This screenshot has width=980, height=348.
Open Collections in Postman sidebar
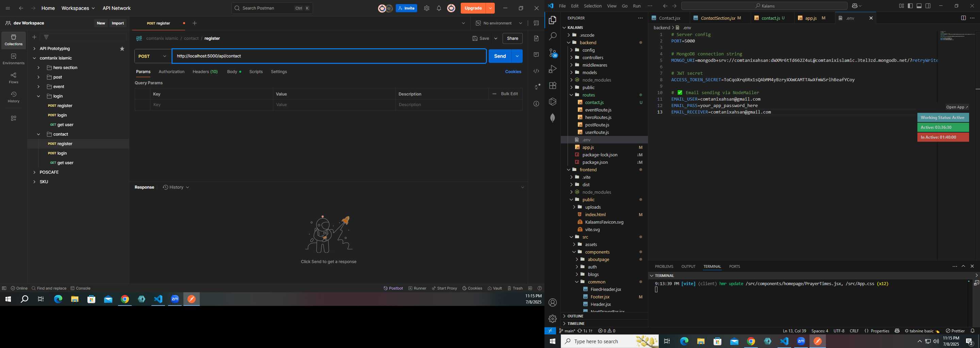click(14, 40)
